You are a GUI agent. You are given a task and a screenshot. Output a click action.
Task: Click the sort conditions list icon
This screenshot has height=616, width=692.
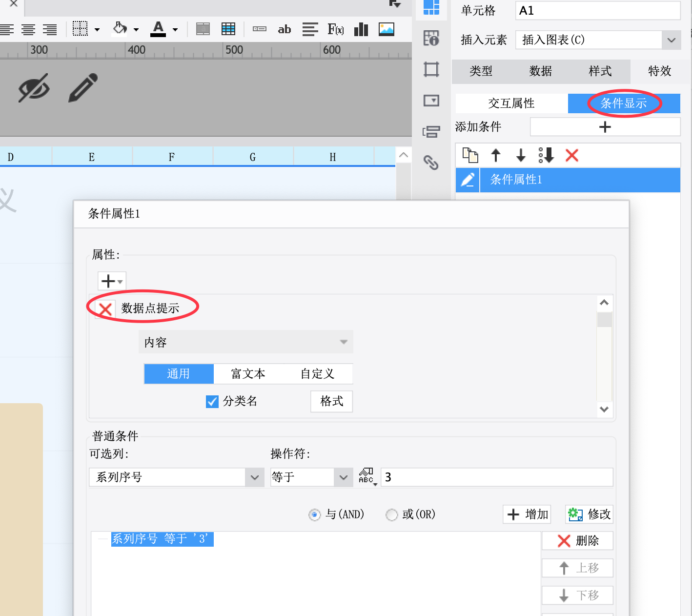(x=546, y=155)
